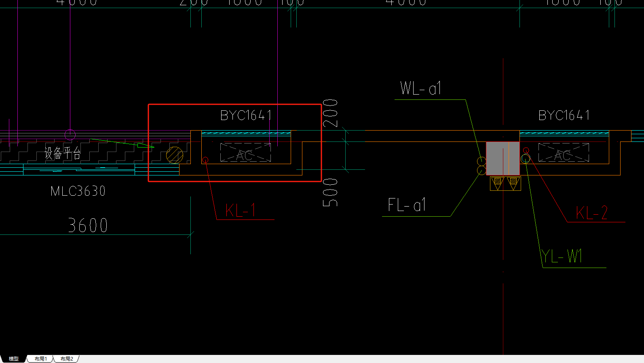
Task: Select the KL-1 red label text
Action: pos(241,210)
